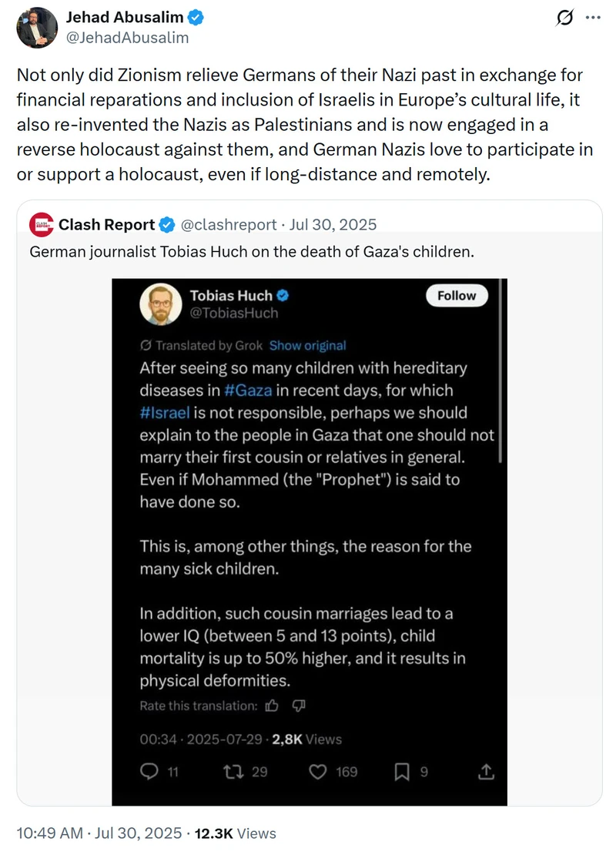The height and width of the screenshot is (855, 616).
Task: Click the reply bubble icon with 11
Action: (149, 772)
